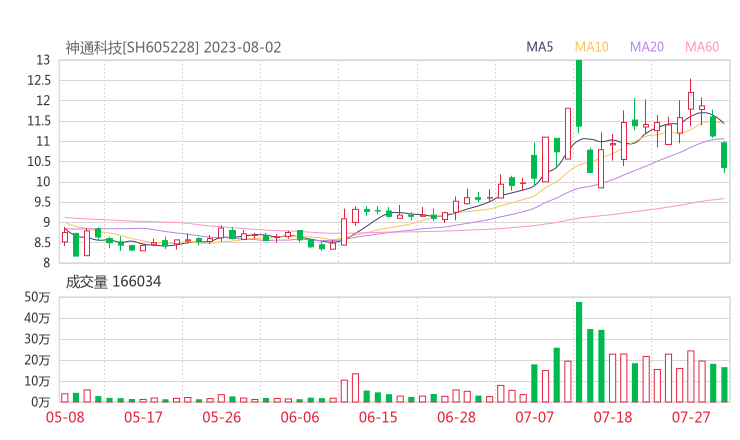Click the 06-15 date axis label

[x=378, y=417]
